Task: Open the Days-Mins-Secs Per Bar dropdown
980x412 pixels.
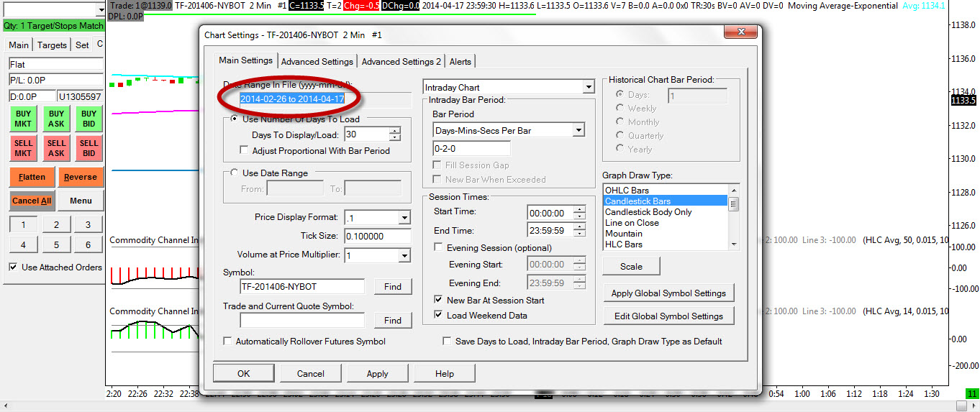Action: click(x=578, y=131)
